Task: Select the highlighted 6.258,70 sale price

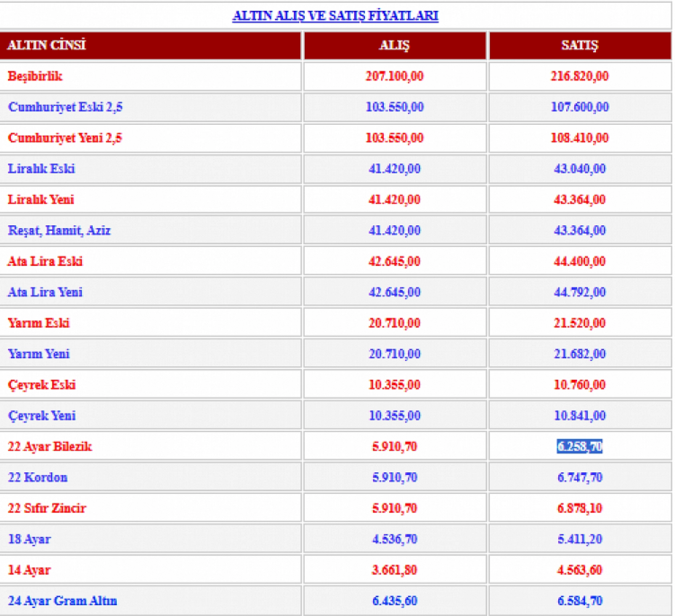Action: pos(579,446)
